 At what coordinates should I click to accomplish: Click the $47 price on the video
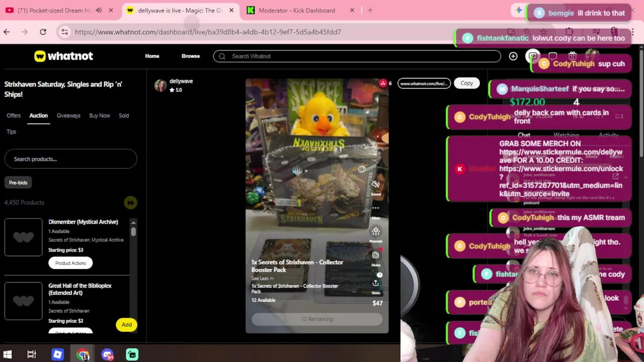(x=377, y=303)
